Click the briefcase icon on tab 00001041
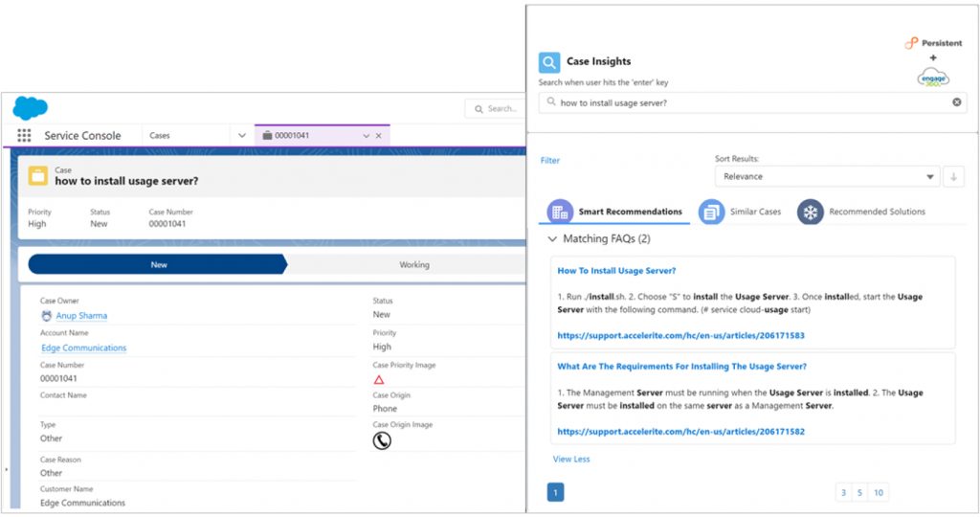This screenshot has width=980, height=517. point(268,135)
